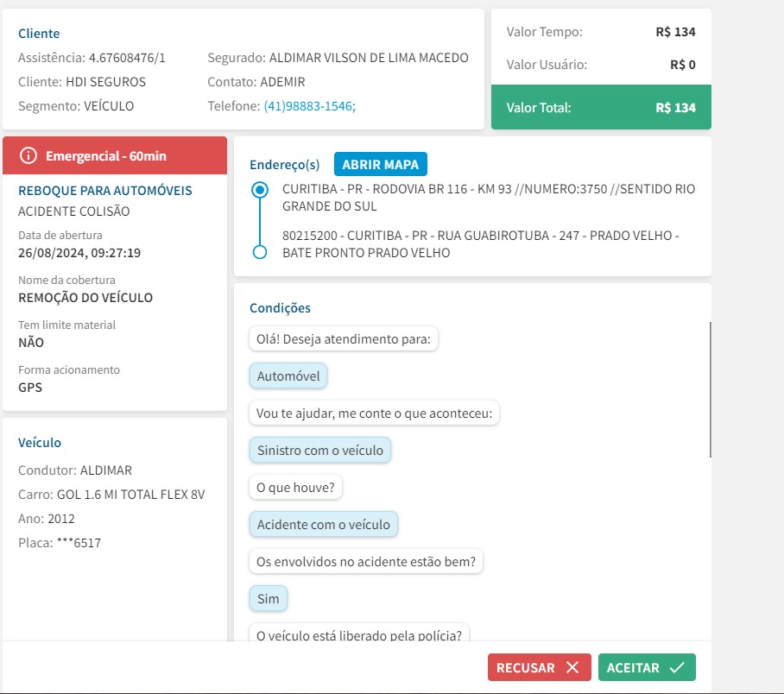Click segment value VEÍCULO

(x=109, y=106)
